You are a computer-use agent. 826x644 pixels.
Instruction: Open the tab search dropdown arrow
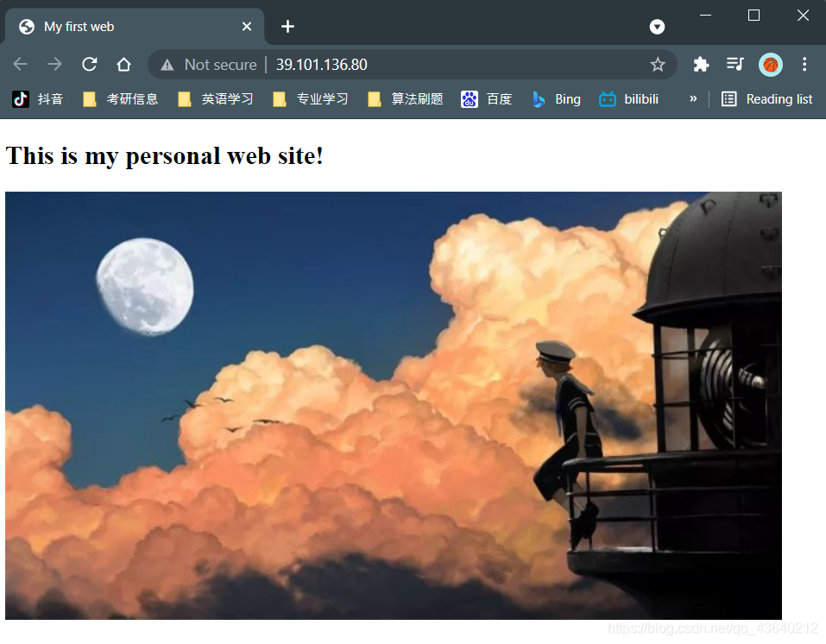tap(657, 27)
